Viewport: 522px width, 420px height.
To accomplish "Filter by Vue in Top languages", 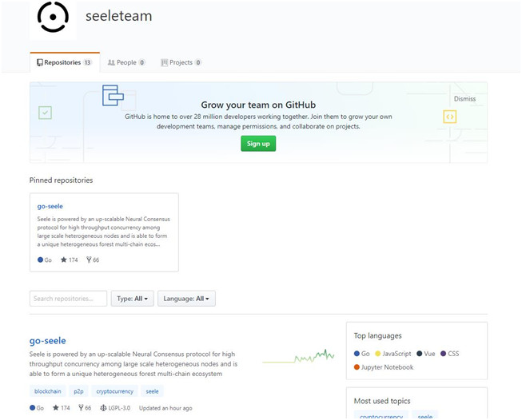I will (x=426, y=354).
